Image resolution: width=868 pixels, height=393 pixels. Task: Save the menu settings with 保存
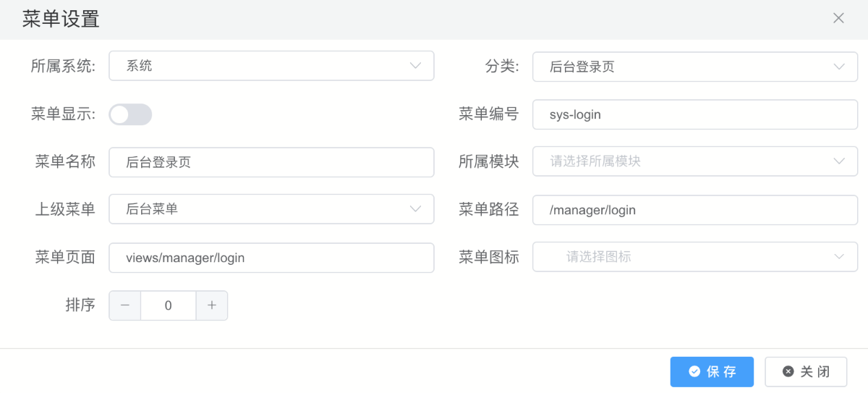click(712, 372)
